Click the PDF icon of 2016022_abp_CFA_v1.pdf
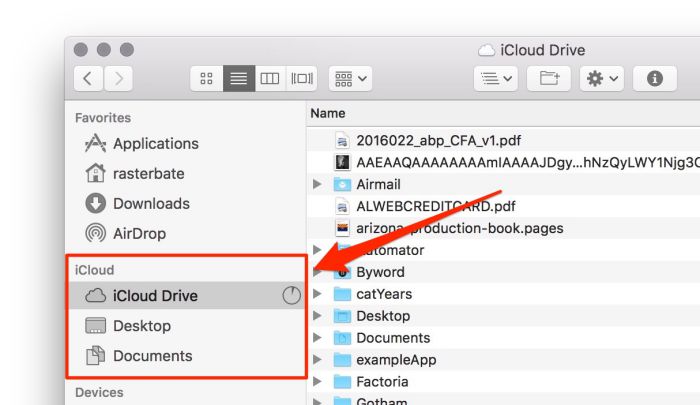The width and height of the screenshot is (700, 405). tap(342, 141)
